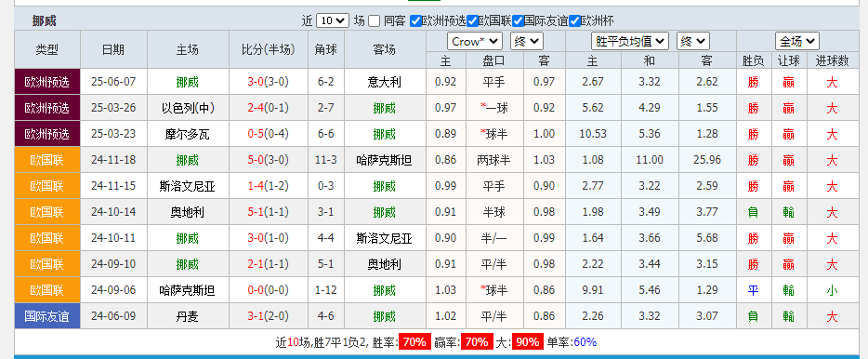This screenshot has width=868, height=359.
Task: Open the 全场 dropdown
Action: pyautogui.click(x=797, y=41)
